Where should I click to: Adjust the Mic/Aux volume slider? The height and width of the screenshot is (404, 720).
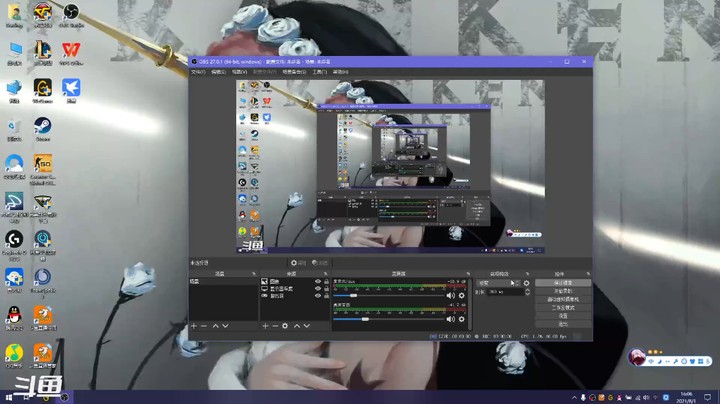pyautogui.click(x=388, y=296)
